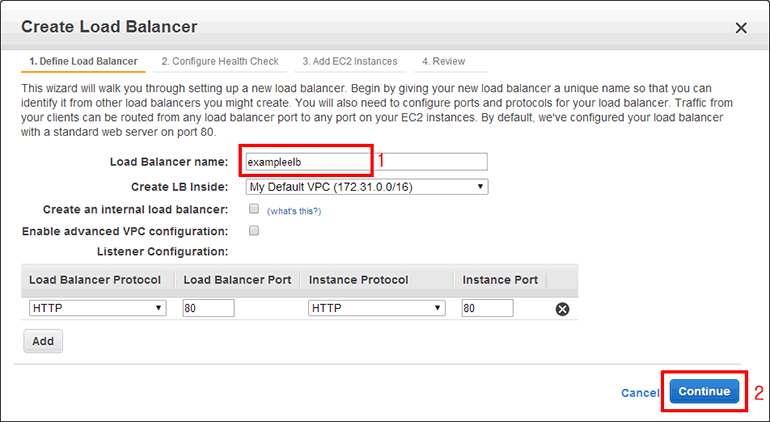Jump to the Review step
This screenshot has height=422, width=770.
click(x=443, y=62)
